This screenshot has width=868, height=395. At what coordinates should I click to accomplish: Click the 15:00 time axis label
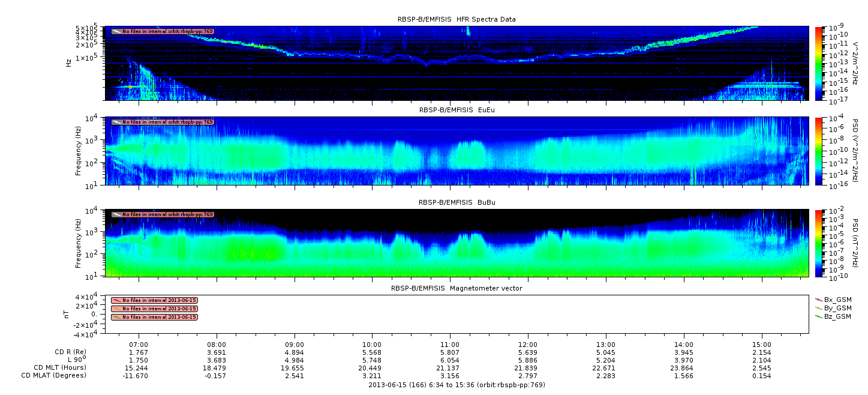[x=761, y=344]
